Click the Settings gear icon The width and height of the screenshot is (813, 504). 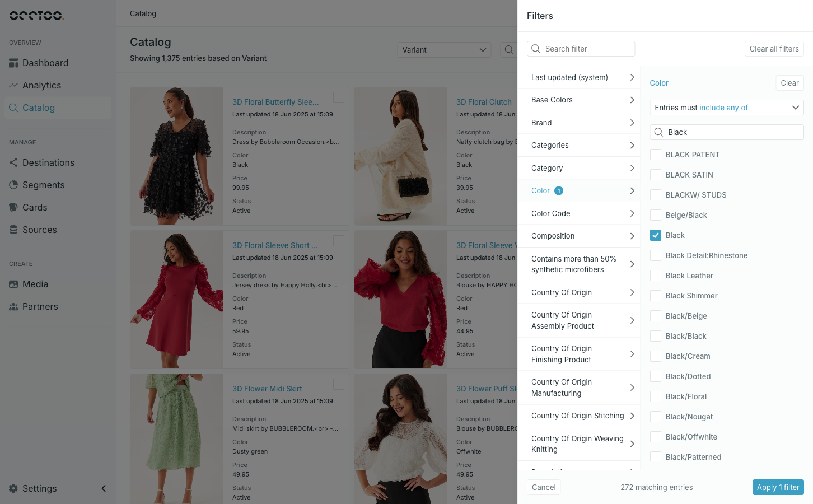click(x=13, y=488)
